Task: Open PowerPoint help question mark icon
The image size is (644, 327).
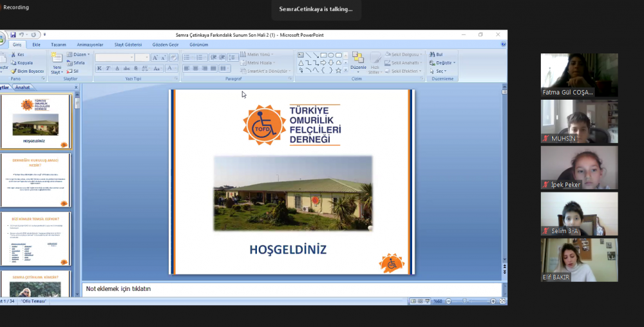Action: (x=503, y=44)
